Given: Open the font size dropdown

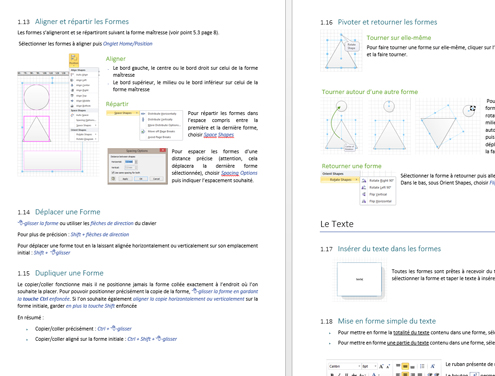Looking at the screenshot, I should click(x=369, y=366).
